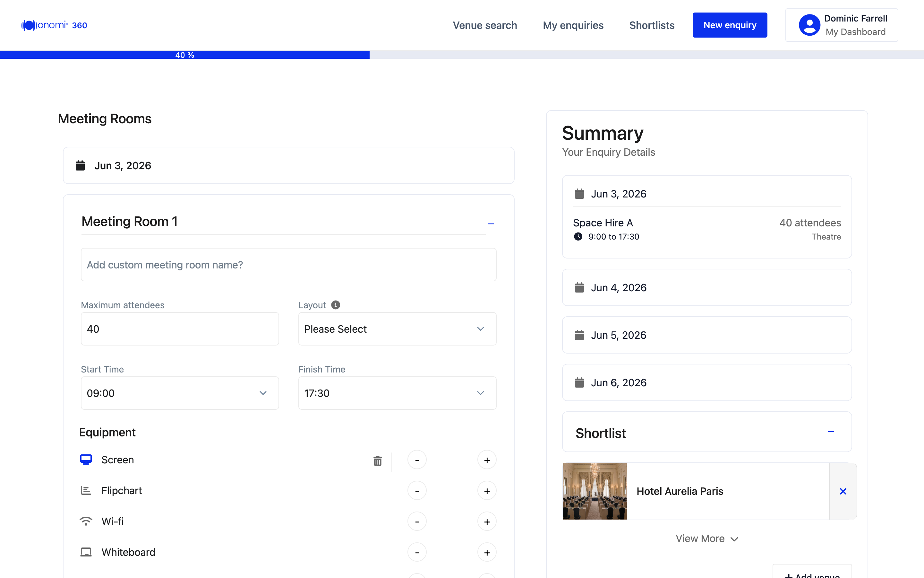Click the Your Enquiry Details subtitle
Screen dimensions: 924x578
coord(609,152)
